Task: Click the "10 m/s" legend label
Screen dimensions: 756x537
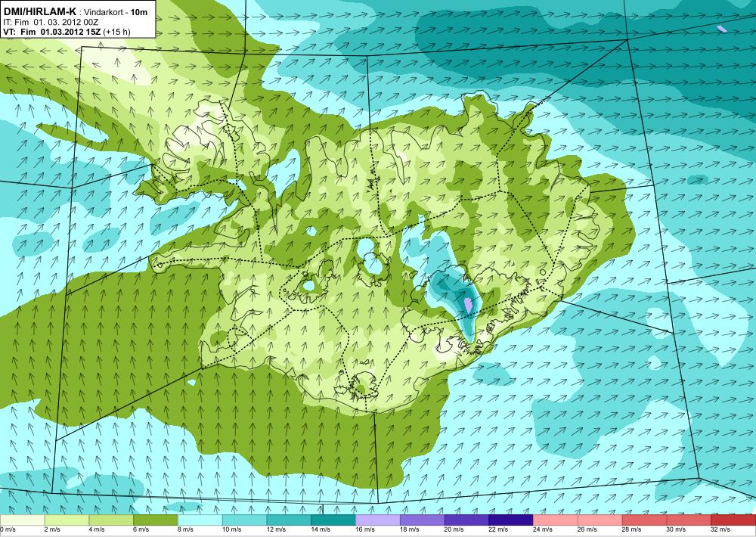Action: [231, 529]
